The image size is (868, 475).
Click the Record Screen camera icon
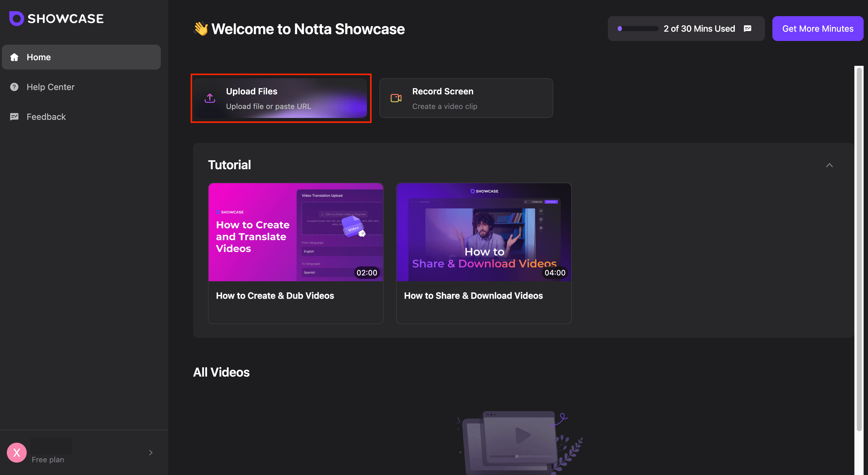[x=396, y=98]
